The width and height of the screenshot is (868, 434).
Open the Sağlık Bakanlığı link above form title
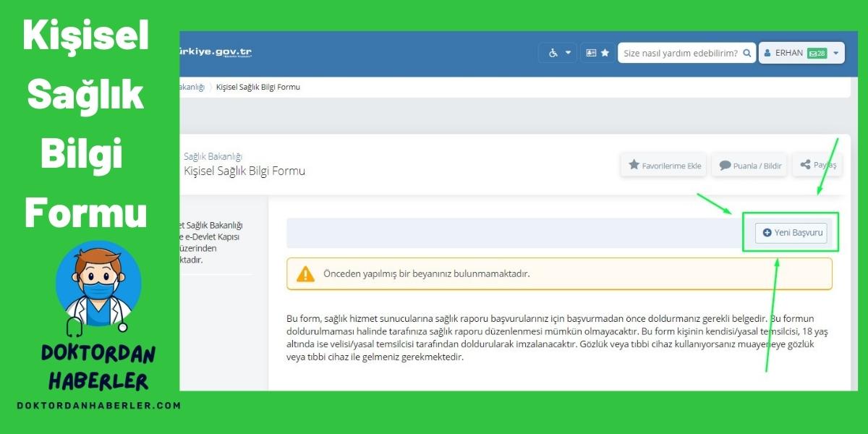pyautogui.click(x=213, y=156)
